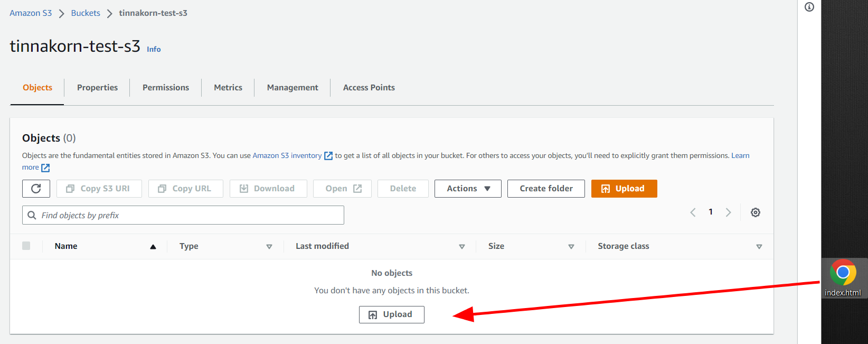
Task: Click the Copy S3 URI button
Action: pyautogui.click(x=99, y=189)
